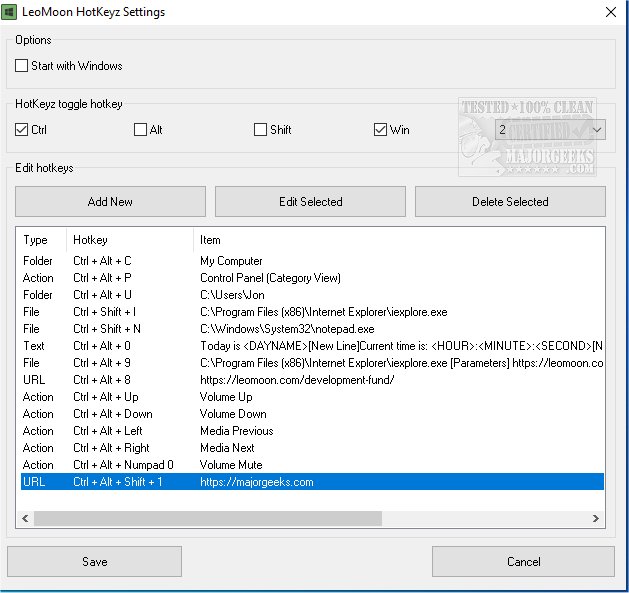629x593 pixels.
Task: Select the Control Panel (Category View) row
Action: point(312,278)
